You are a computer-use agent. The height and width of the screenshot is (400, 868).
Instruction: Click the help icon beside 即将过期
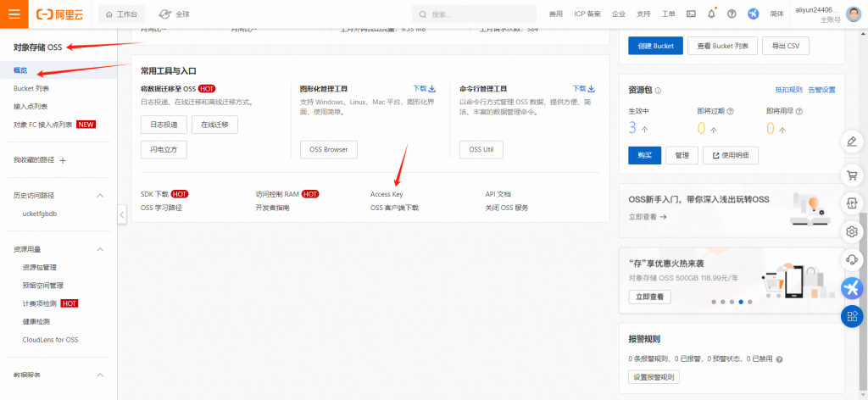pyautogui.click(x=730, y=111)
